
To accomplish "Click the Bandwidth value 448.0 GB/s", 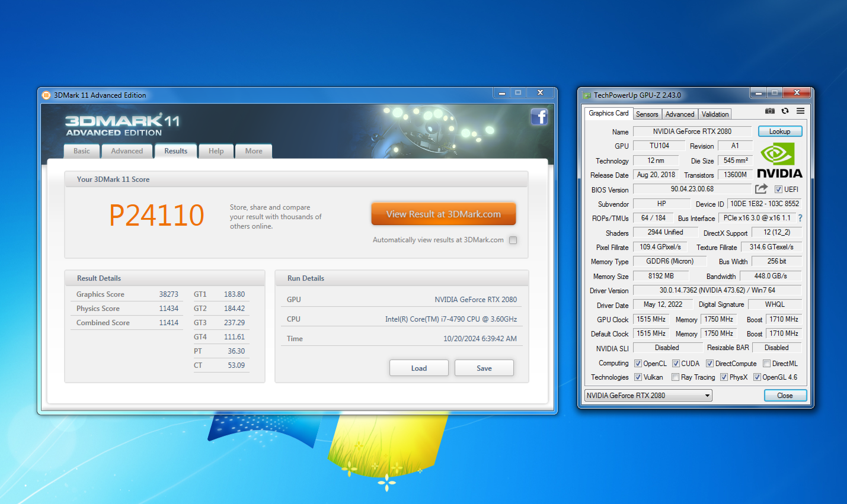I will click(x=771, y=276).
